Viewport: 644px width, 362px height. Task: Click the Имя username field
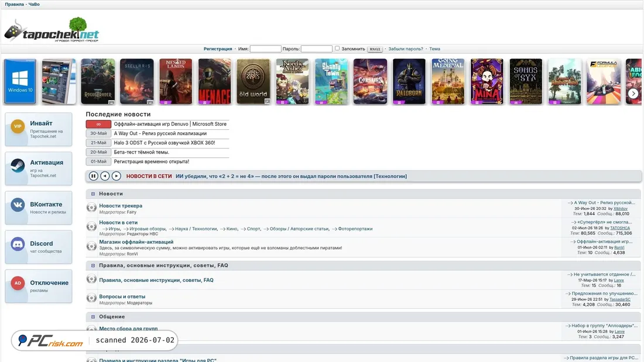tap(265, 49)
